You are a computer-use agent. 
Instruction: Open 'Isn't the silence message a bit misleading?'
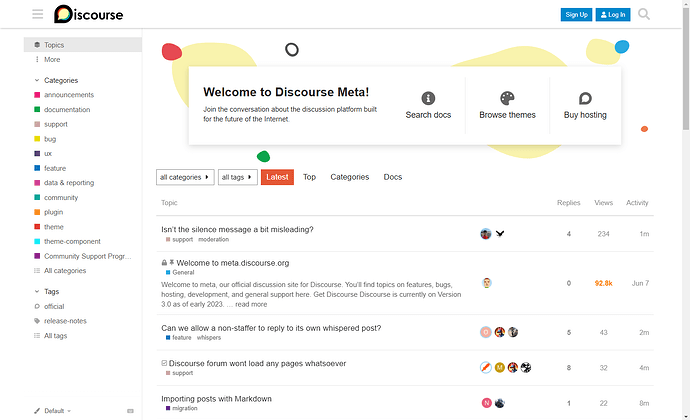tap(237, 229)
